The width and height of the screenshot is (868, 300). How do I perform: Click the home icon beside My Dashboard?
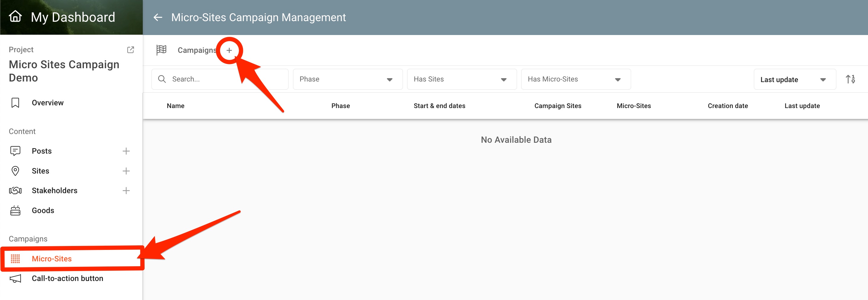click(x=15, y=16)
